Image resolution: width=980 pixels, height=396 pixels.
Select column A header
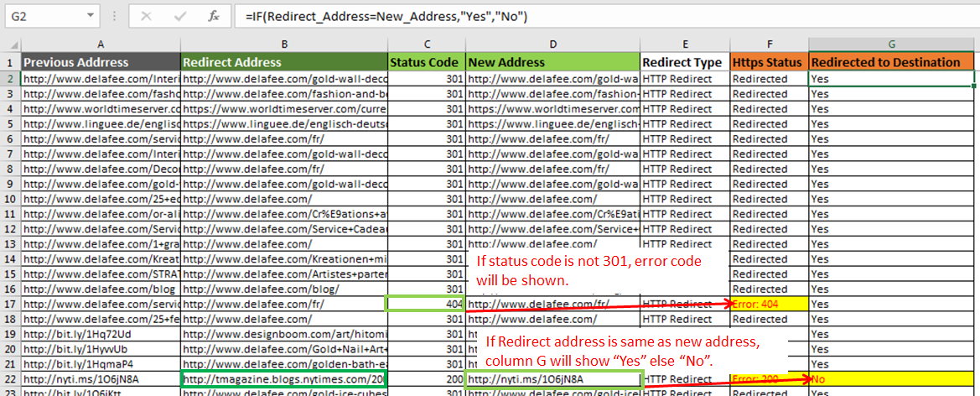point(101,44)
